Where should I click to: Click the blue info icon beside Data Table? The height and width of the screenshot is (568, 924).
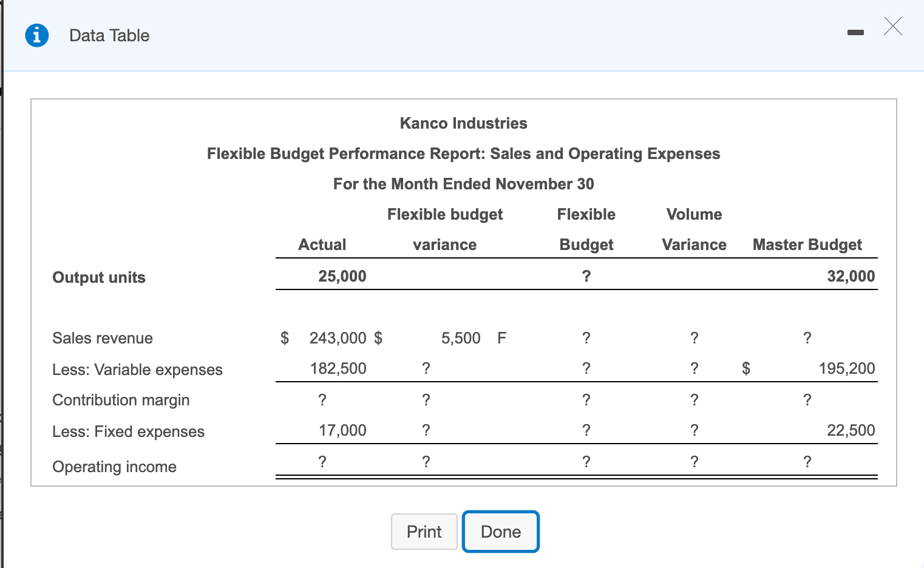36,35
